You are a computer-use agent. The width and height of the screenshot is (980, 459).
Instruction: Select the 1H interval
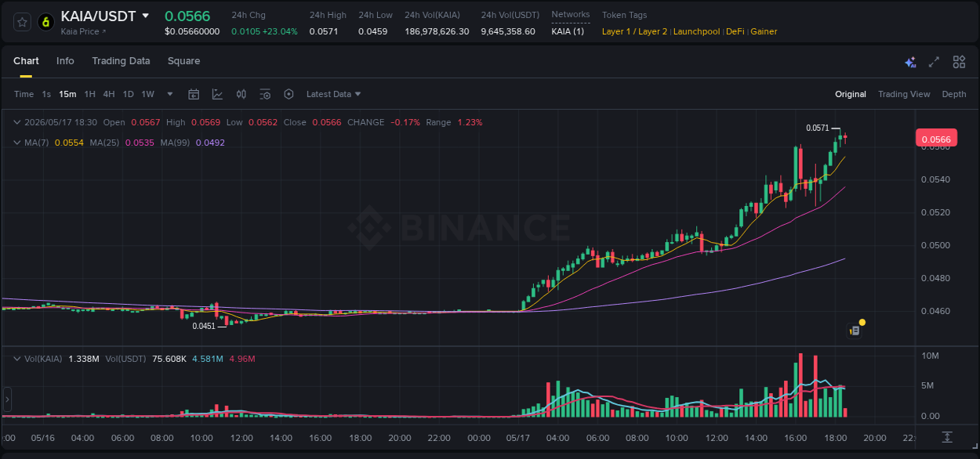point(89,94)
